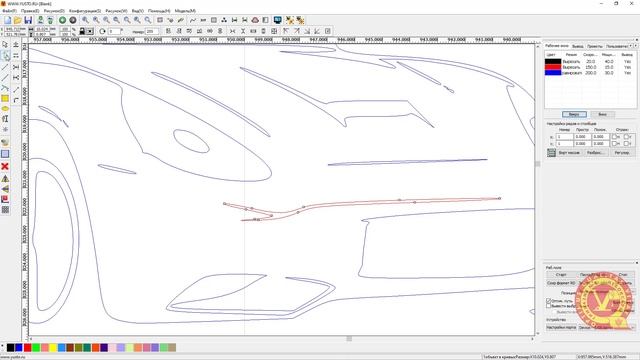640x360 pixels.
Task: Open the Вид menu
Action: point(138,11)
